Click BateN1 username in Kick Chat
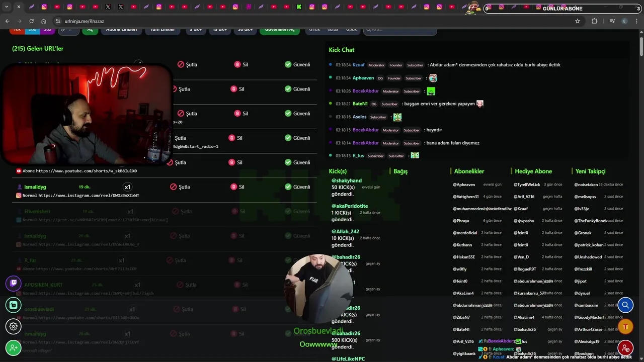The height and width of the screenshot is (362, 644). 360,104
